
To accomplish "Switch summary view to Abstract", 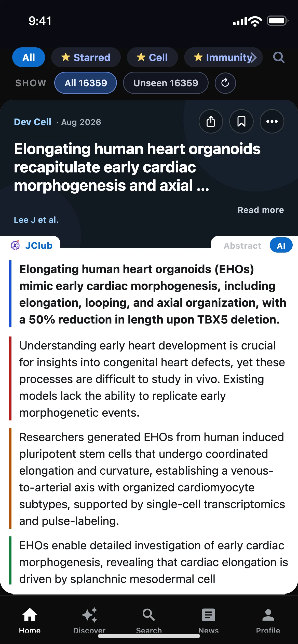I will click(x=242, y=246).
